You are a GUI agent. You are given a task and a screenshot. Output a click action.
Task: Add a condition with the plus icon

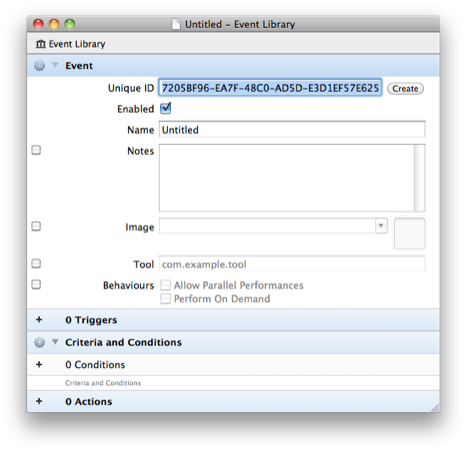coord(39,364)
